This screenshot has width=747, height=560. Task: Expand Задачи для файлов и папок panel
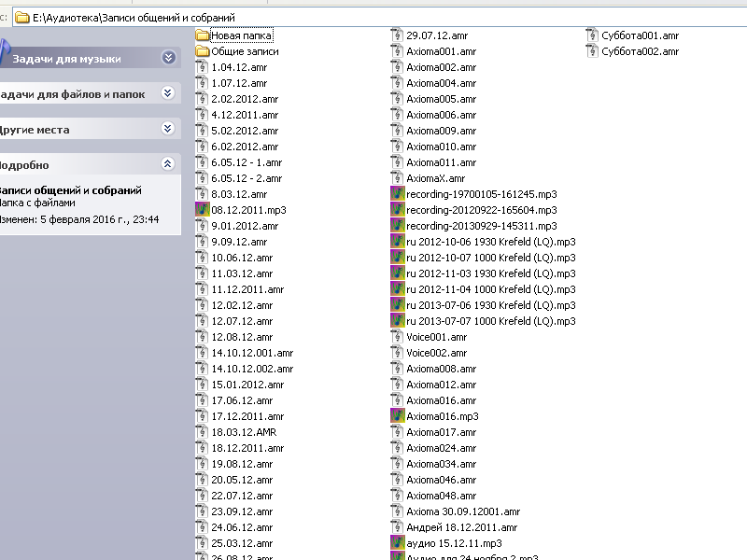168,93
